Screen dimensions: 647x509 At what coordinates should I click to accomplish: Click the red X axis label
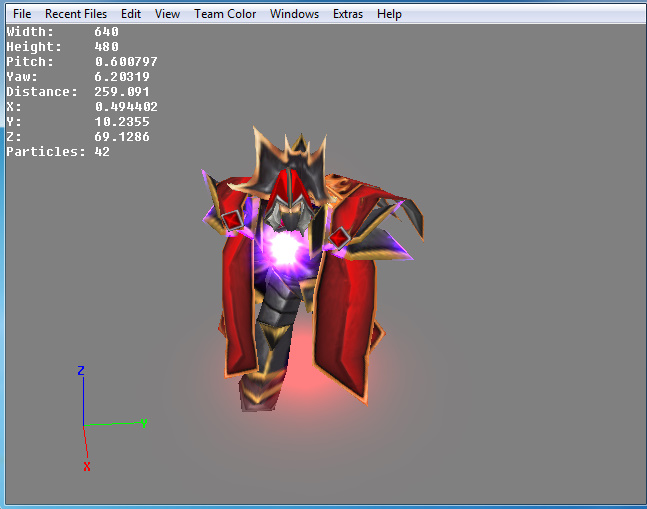(87, 467)
